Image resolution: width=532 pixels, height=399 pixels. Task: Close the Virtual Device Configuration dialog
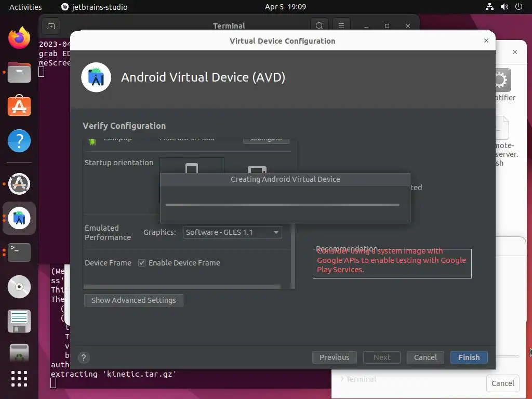pyautogui.click(x=486, y=41)
